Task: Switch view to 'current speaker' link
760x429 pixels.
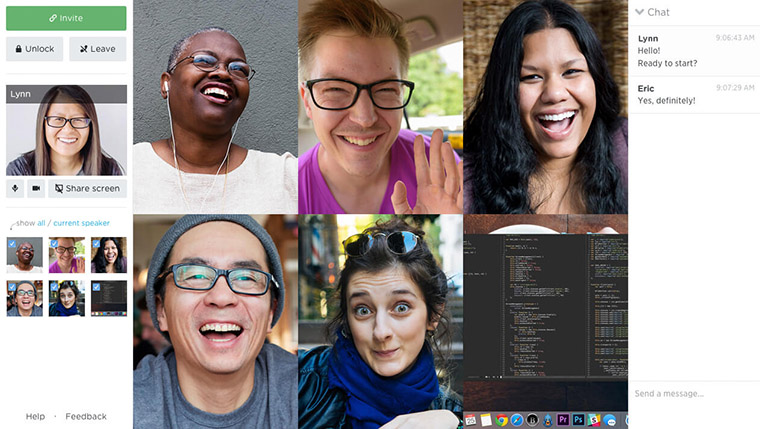Action: coord(81,223)
